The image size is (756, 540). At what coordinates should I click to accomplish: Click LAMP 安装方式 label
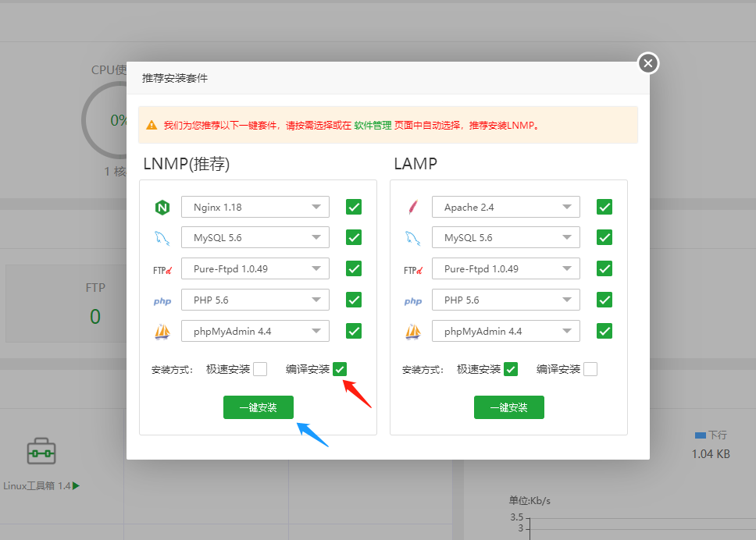[x=423, y=369]
